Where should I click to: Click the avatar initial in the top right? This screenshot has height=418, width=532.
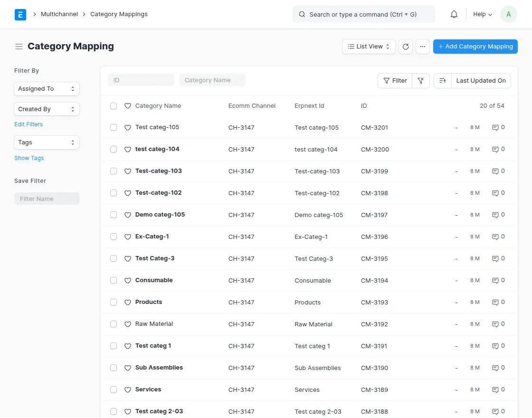pyautogui.click(x=508, y=14)
